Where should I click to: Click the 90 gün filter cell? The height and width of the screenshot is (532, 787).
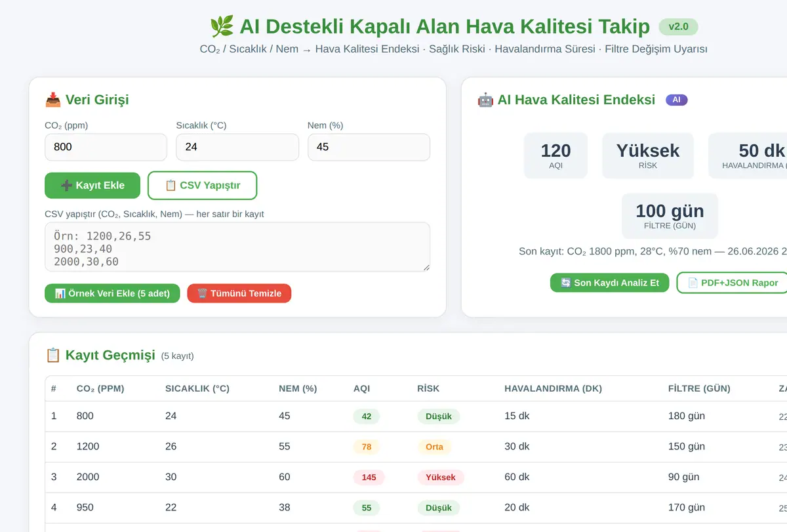[684, 477]
